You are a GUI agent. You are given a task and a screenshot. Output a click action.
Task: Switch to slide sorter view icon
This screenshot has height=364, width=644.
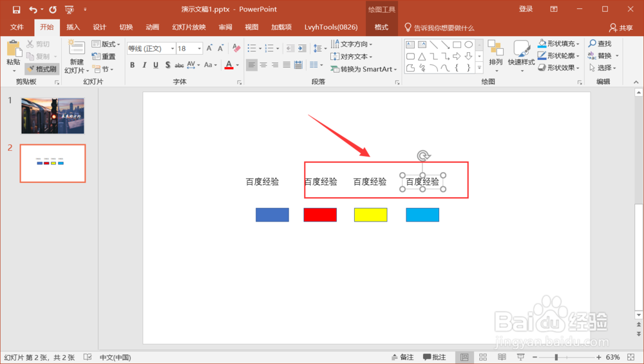(x=483, y=357)
